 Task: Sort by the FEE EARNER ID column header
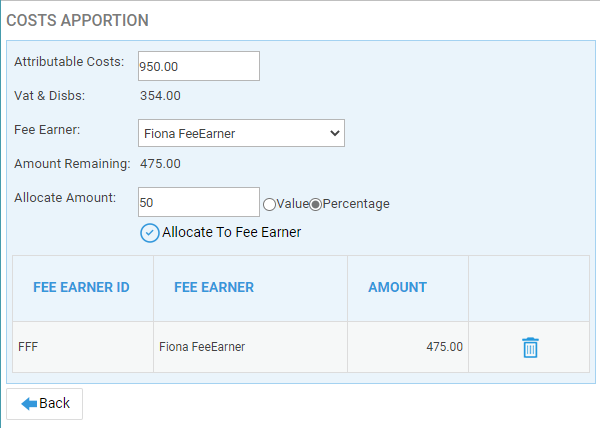point(81,287)
